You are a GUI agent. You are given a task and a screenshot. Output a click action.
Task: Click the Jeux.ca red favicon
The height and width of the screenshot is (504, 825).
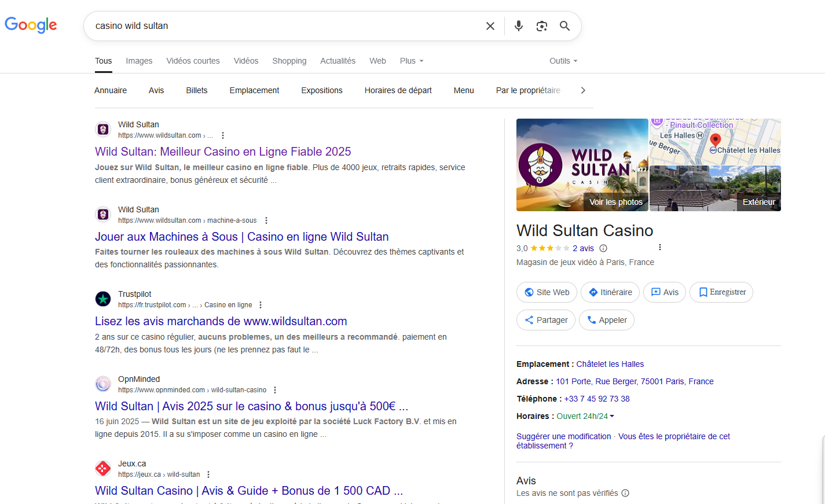click(103, 469)
